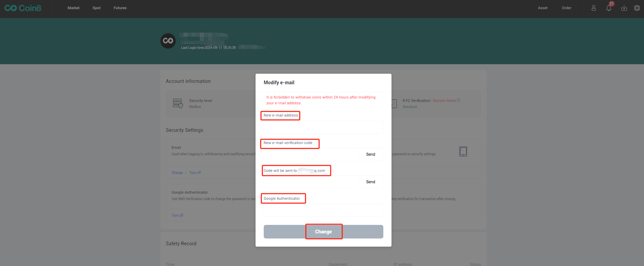Go to the Spot menu item
Image resolution: width=644 pixels, height=266 pixels.
click(97, 8)
